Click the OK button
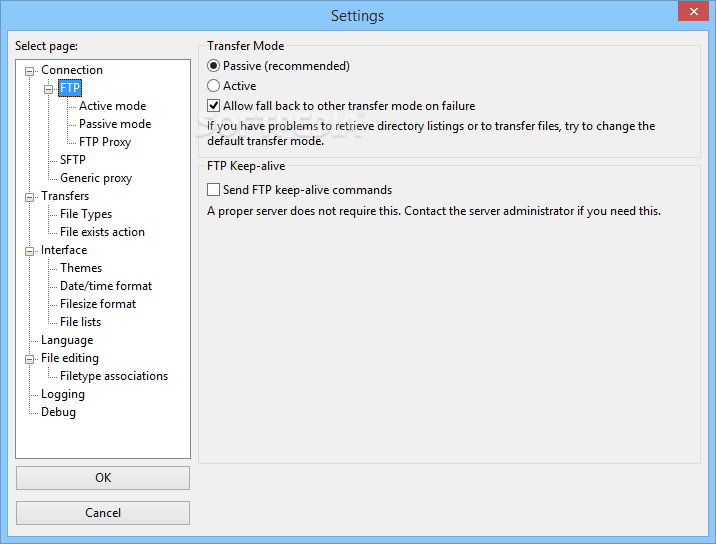 pyautogui.click(x=103, y=478)
